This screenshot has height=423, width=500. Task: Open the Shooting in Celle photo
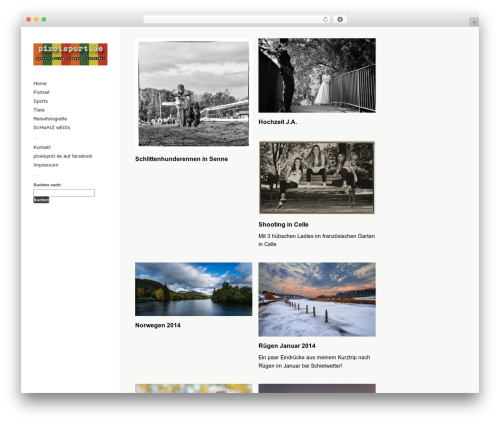click(317, 177)
